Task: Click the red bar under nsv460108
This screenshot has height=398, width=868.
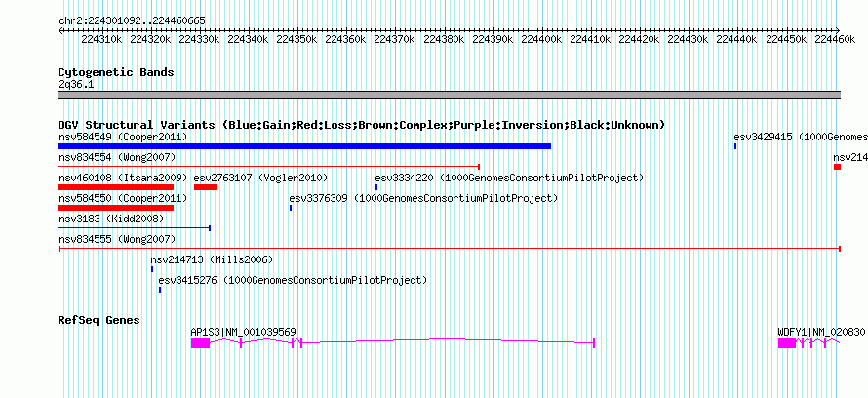Action: [116, 187]
